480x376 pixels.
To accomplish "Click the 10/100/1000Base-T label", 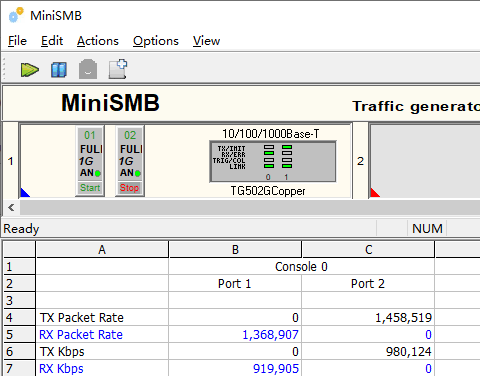I will (x=271, y=134).
